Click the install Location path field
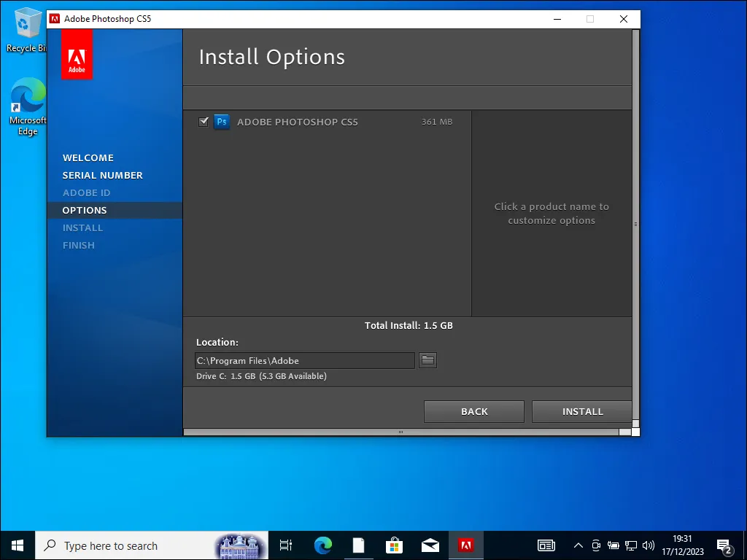The image size is (747, 560). point(304,360)
